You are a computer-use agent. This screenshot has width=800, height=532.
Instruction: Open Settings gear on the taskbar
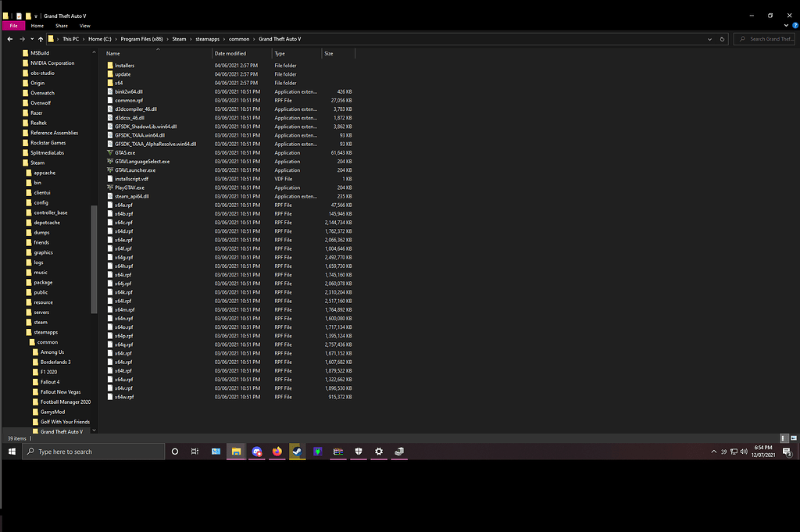point(379,452)
